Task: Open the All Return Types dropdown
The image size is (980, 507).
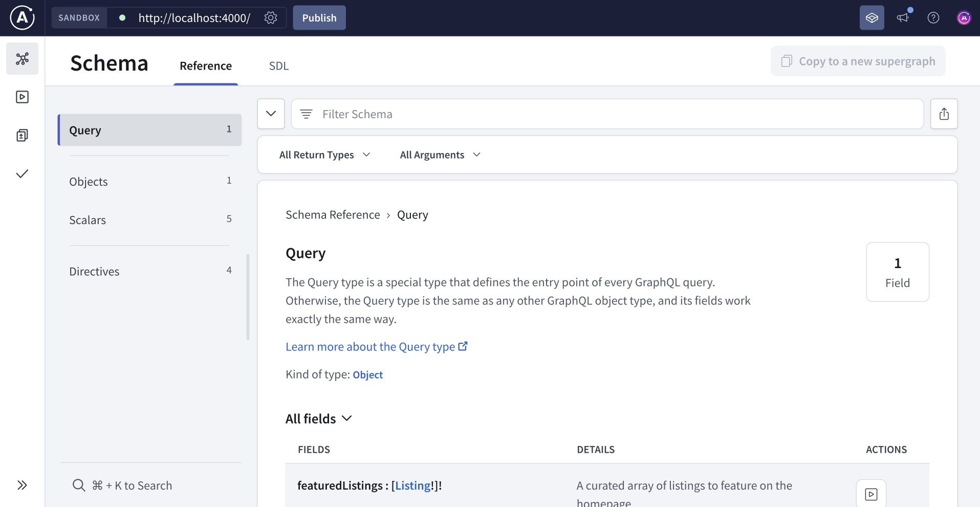Action: tap(324, 155)
